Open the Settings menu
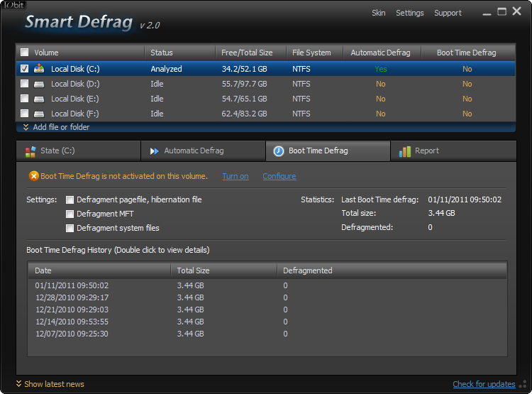The height and width of the screenshot is (394, 532). click(409, 13)
